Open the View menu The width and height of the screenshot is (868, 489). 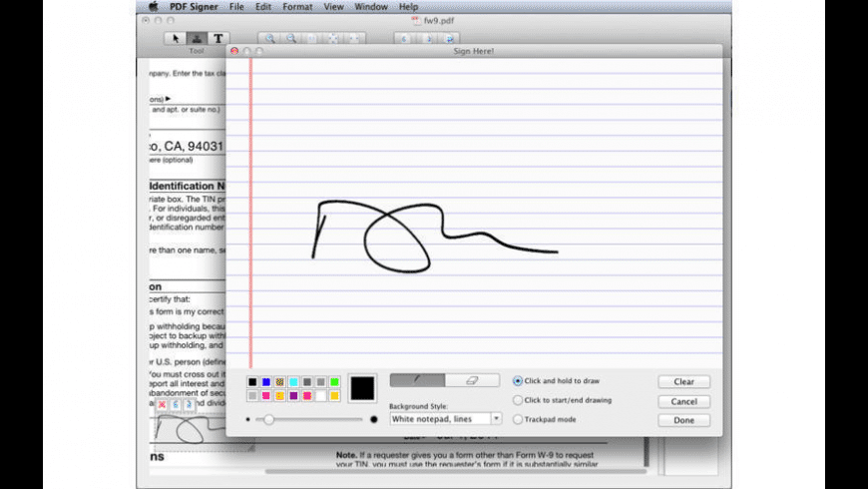[334, 7]
